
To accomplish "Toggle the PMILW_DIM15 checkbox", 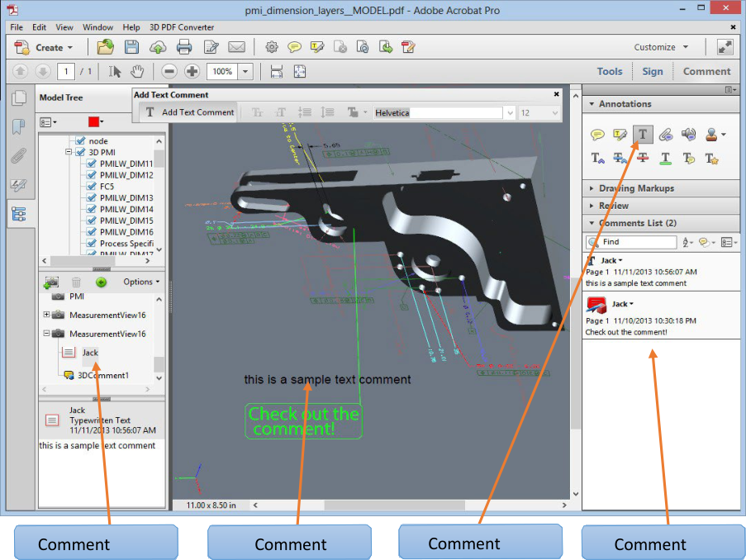I will tap(92, 221).
